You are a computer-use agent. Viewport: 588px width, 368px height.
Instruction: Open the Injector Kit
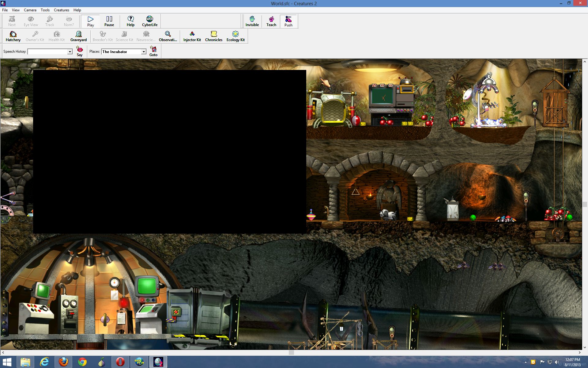click(x=192, y=36)
